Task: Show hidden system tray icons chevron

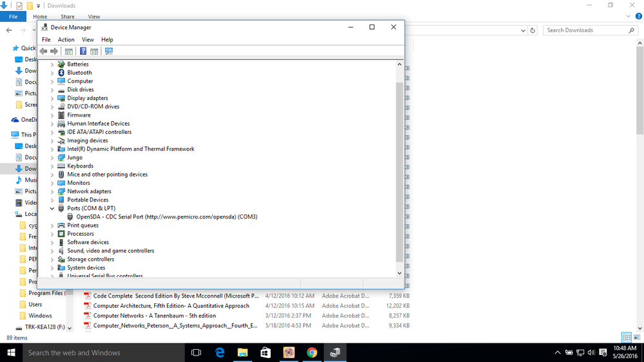Action: point(558,352)
